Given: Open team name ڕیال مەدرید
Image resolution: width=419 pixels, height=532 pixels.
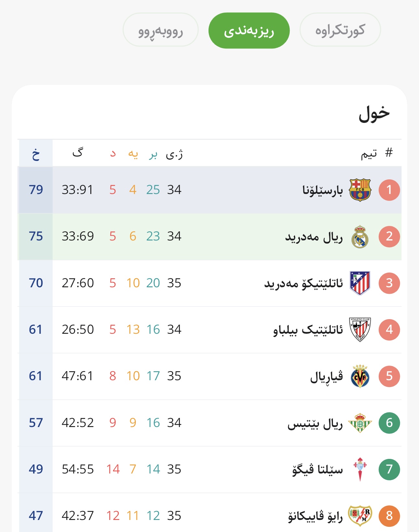Looking at the screenshot, I should coord(314,237).
